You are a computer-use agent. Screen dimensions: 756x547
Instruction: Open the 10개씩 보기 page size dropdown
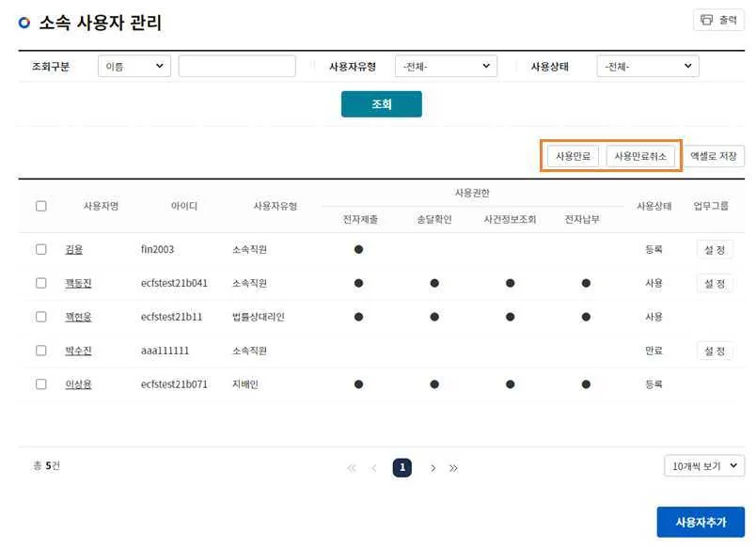pos(704,466)
